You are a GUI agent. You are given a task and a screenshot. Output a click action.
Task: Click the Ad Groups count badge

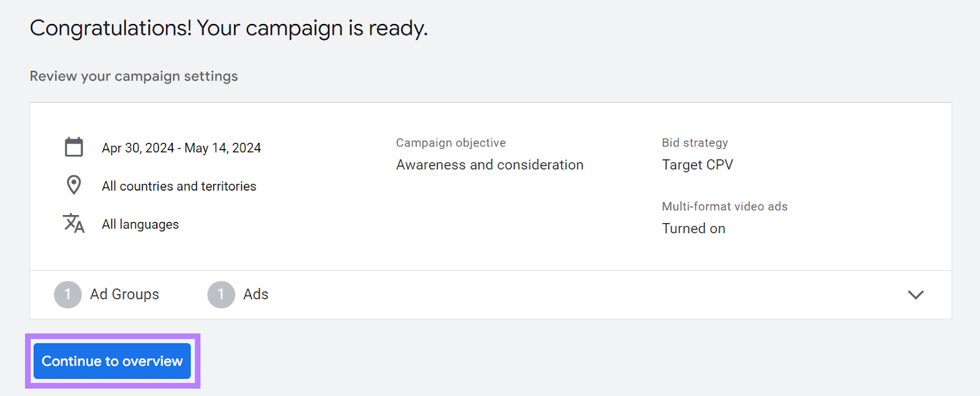coord(67,294)
